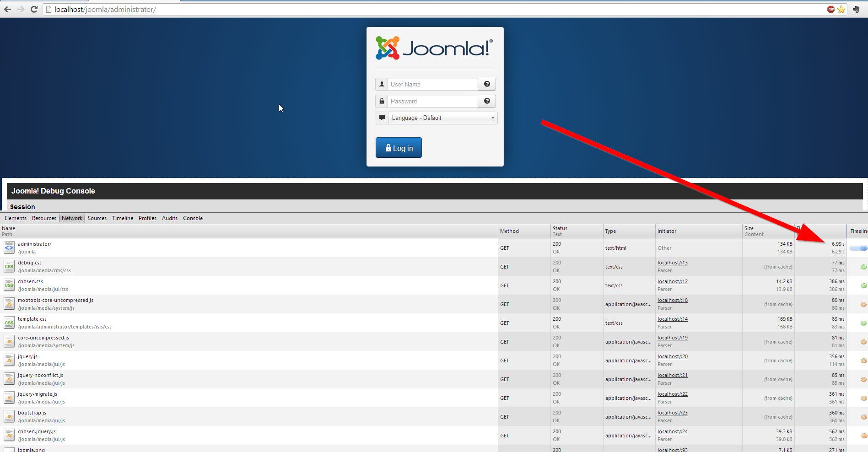This screenshot has width=868, height=452.
Task: Click the Joomla! Debug Console header
Action: point(435,191)
